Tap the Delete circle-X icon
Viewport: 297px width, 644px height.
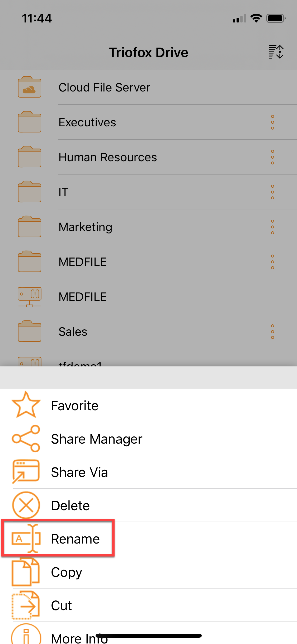pyautogui.click(x=26, y=505)
